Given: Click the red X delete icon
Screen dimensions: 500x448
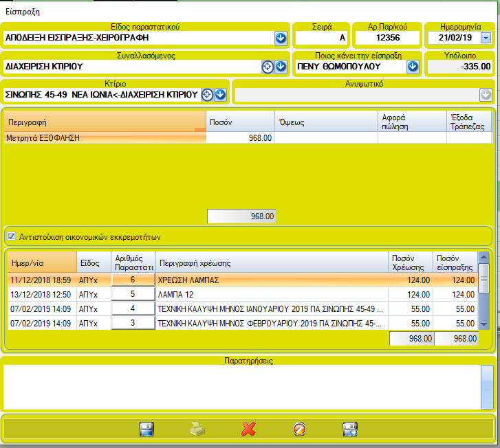Looking at the screenshot, I should tap(248, 429).
